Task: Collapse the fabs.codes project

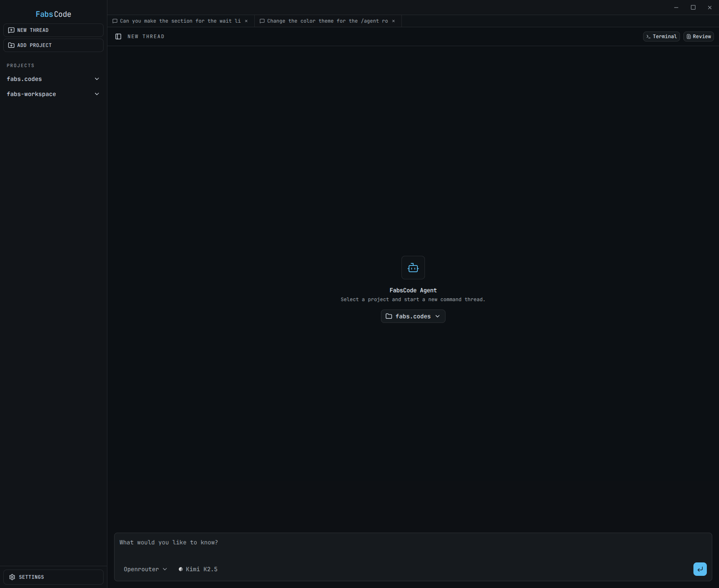Action: pos(97,79)
